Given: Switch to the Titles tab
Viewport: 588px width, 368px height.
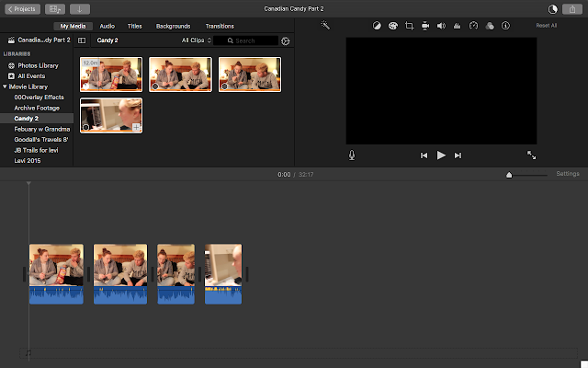Looking at the screenshot, I should (135, 26).
